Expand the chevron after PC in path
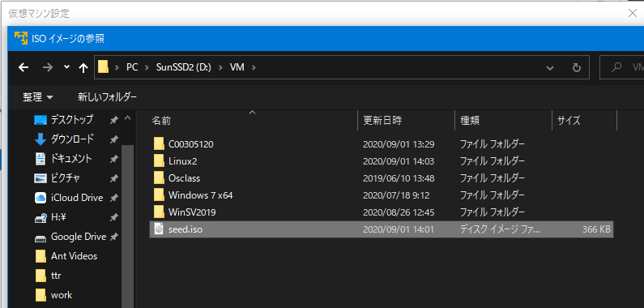 pyautogui.click(x=147, y=67)
